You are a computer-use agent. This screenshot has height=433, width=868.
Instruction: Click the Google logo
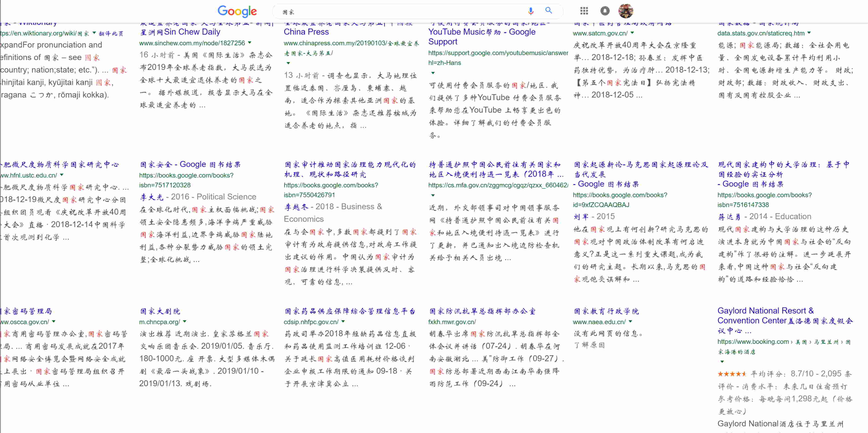tap(237, 11)
